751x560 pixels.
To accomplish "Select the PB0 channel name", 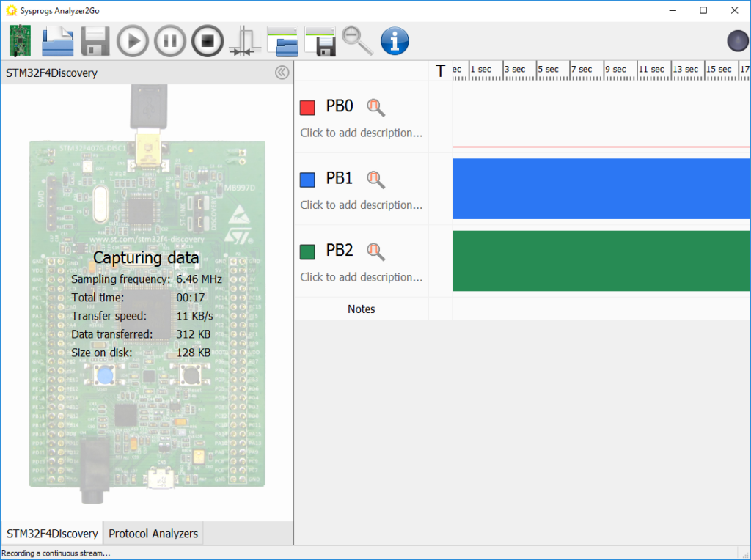I will tap(340, 106).
